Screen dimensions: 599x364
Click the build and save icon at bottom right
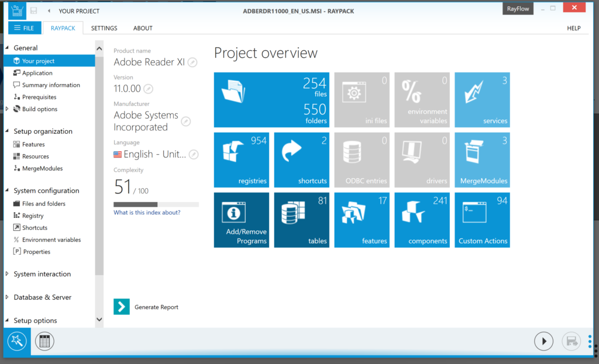point(572,341)
